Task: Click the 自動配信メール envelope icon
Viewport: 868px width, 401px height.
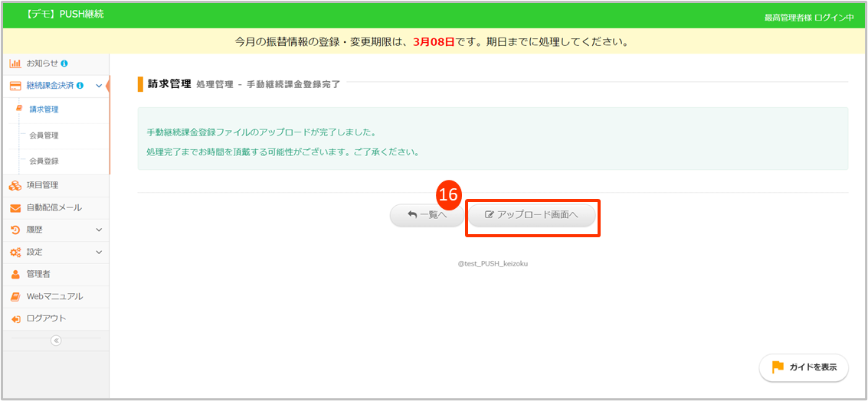Action: (15, 208)
